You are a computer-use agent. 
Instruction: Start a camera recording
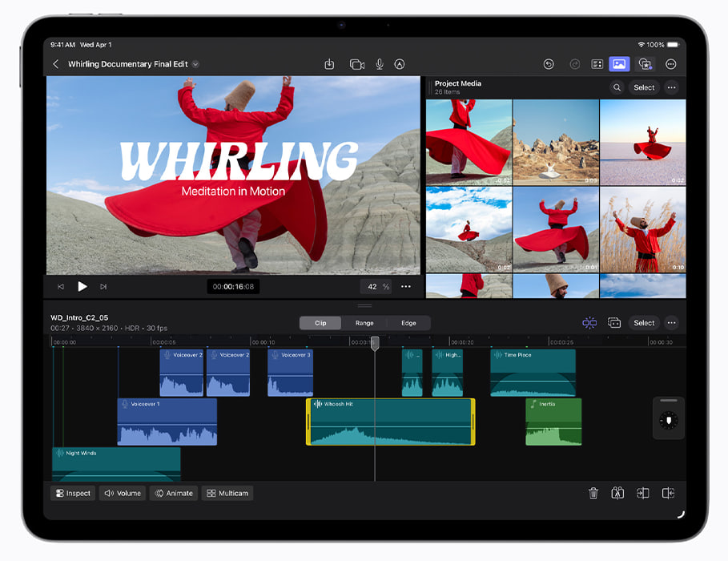357,64
